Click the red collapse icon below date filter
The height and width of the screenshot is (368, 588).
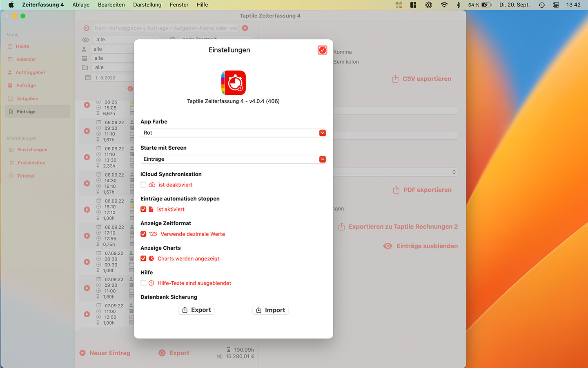click(130, 89)
